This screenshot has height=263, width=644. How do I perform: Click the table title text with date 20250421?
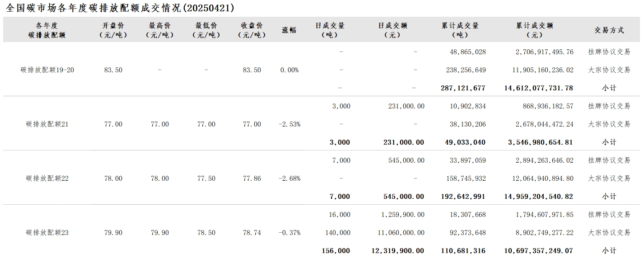(x=120, y=8)
